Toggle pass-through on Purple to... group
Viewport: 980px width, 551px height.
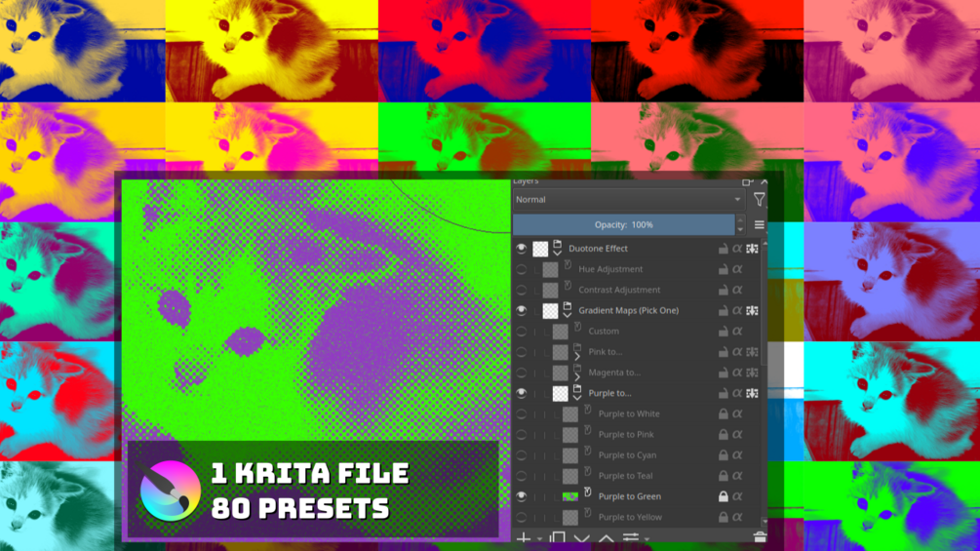[752, 393]
